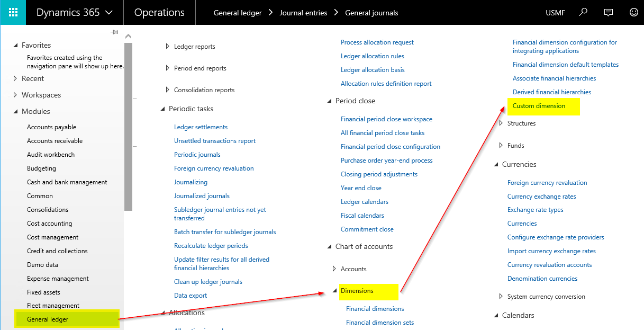This screenshot has width=644, height=330.
Task: Select the USMF company picker
Action: [x=555, y=13]
